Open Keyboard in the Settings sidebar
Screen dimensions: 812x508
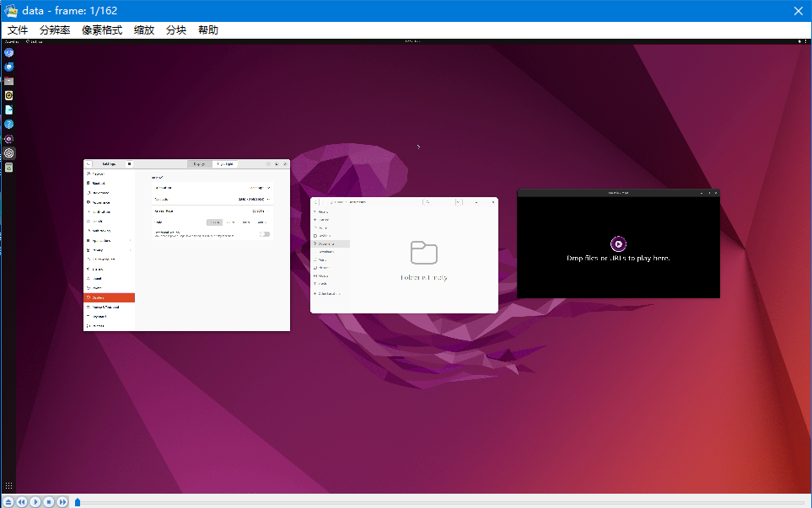pyautogui.click(x=110, y=316)
